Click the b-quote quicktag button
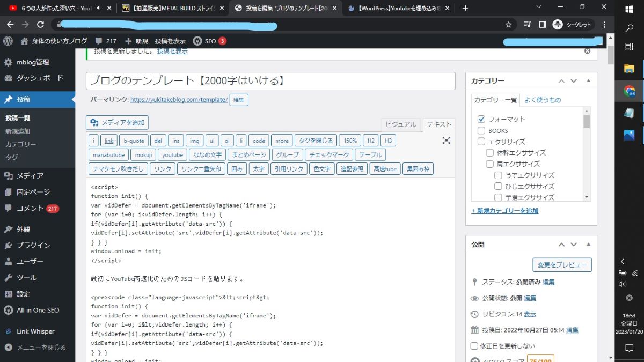The image size is (644, 362). coord(134,141)
